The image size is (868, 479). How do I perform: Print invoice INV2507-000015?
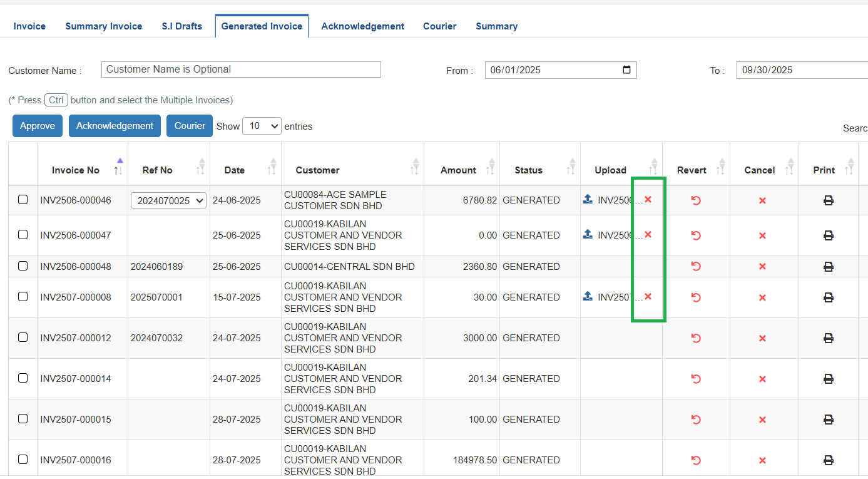click(829, 420)
